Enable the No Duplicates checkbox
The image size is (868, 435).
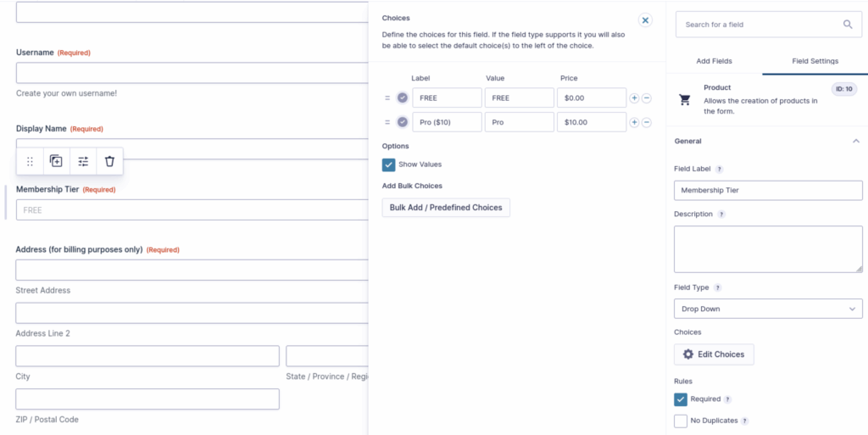[681, 421]
